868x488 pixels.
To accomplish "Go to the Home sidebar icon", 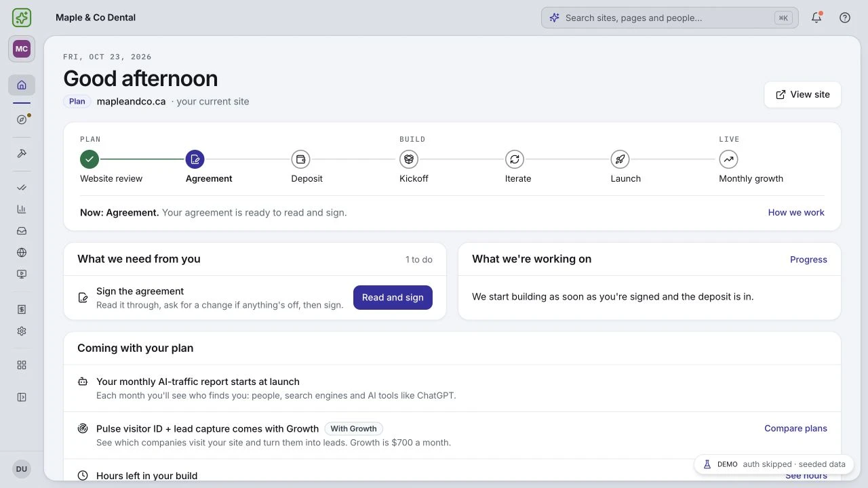I will pos(22,85).
